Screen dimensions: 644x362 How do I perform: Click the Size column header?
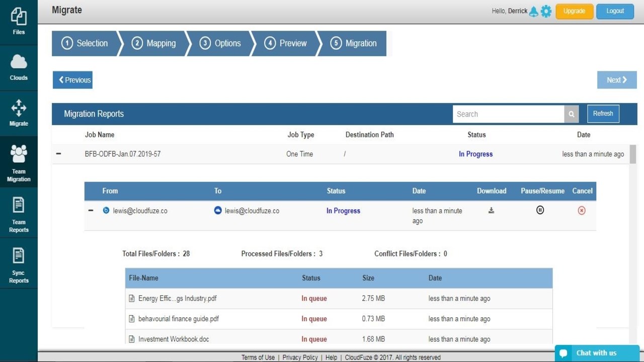tap(368, 278)
